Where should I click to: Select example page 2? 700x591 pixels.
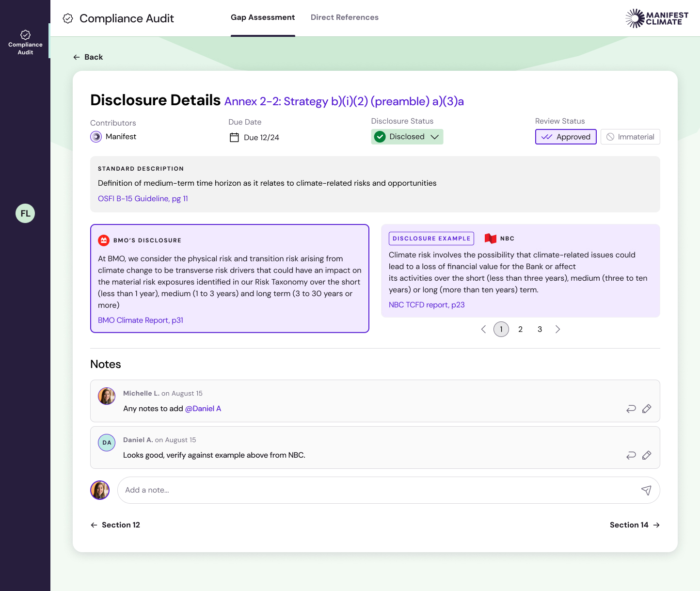point(521,329)
